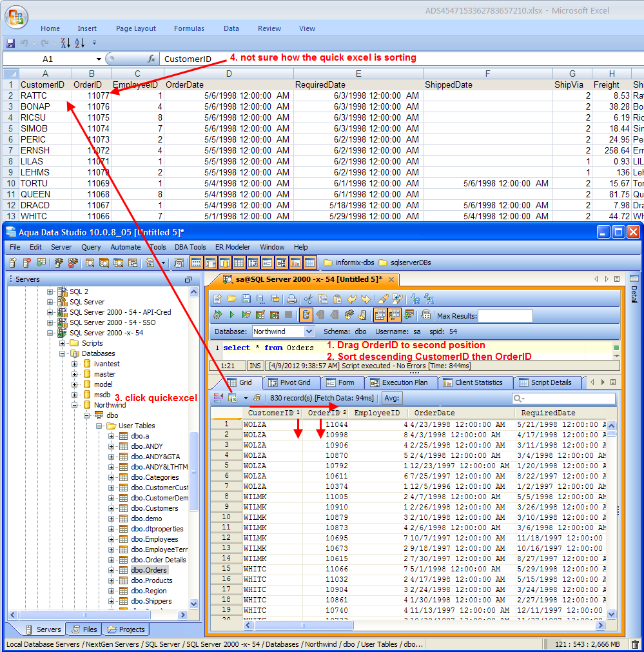Toggle the bar chart view button

[296, 262]
